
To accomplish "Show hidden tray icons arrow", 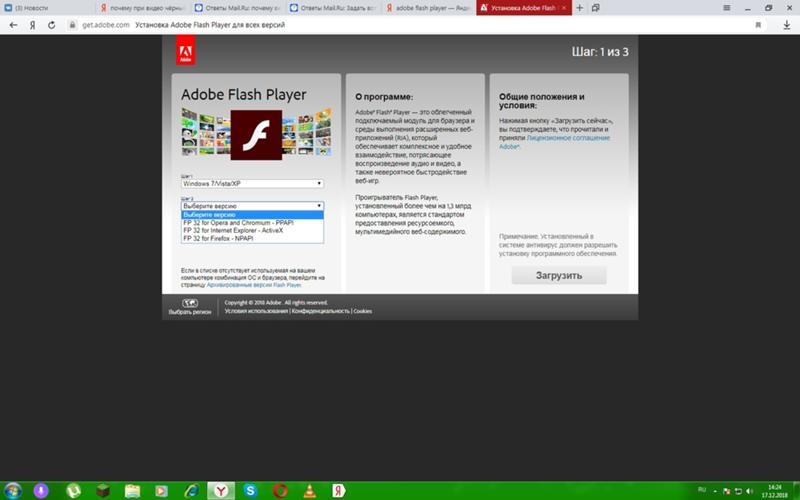I will pos(715,491).
